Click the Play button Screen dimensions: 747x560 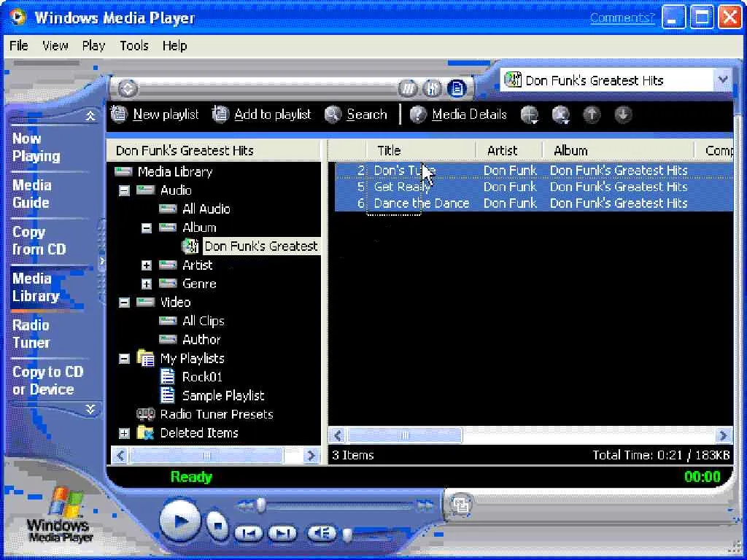click(179, 521)
